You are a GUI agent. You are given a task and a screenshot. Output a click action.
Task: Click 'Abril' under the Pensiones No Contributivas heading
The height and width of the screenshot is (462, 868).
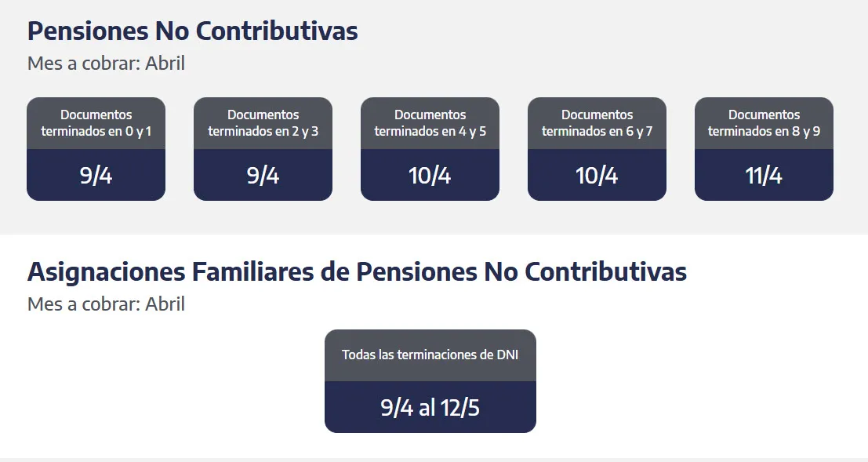pyautogui.click(x=165, y=64)
